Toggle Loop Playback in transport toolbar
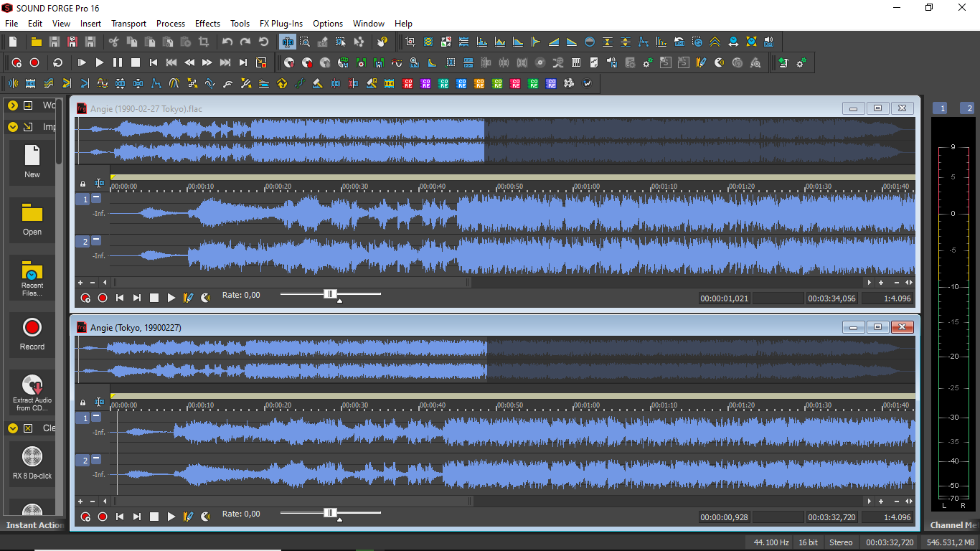The width and height of the screenshot is (980, 551). (58, 62)
